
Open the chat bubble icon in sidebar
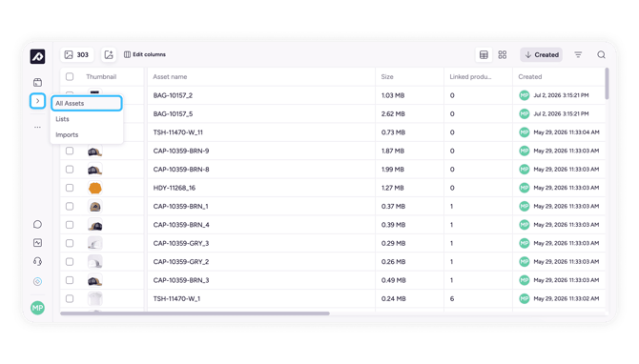coord(37,224)
